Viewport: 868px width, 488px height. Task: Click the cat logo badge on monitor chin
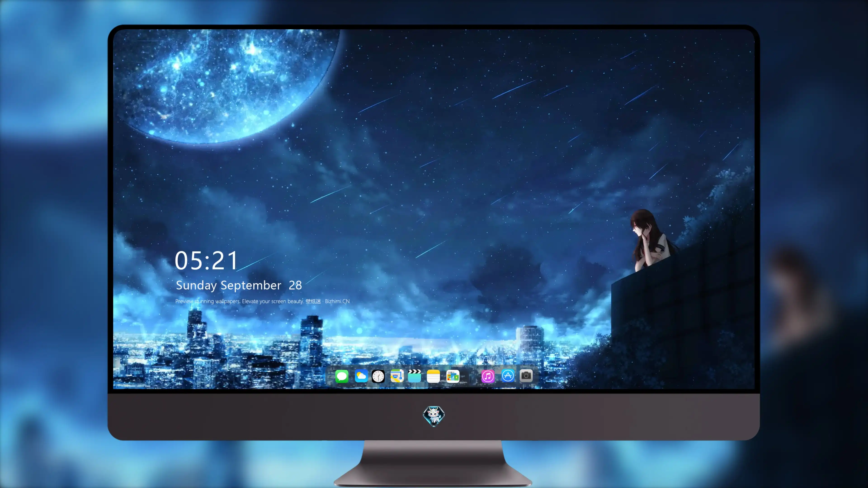pos(434,416)
